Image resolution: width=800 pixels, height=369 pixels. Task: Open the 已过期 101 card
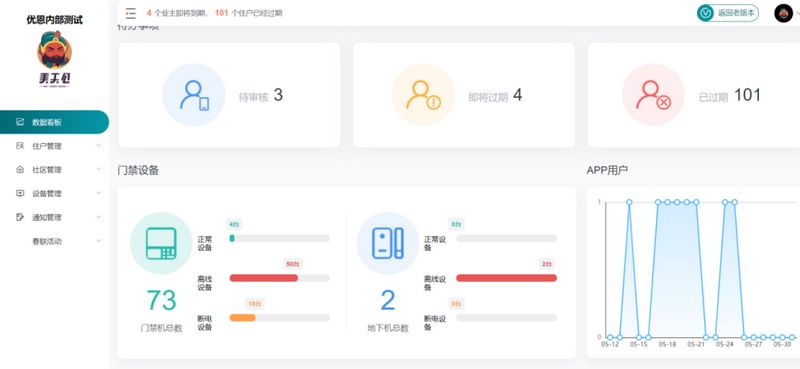694,95
